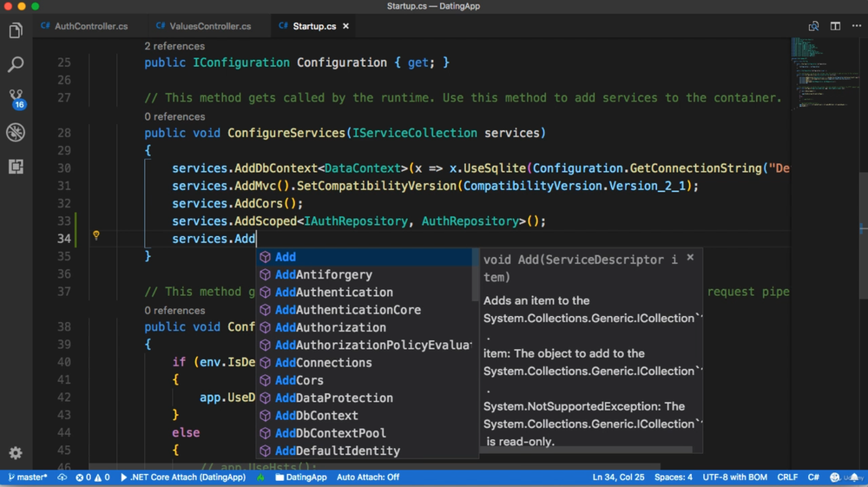Choose AddDataProtection suggestion
Screen dimensions: 868x487
pos(364,398)
